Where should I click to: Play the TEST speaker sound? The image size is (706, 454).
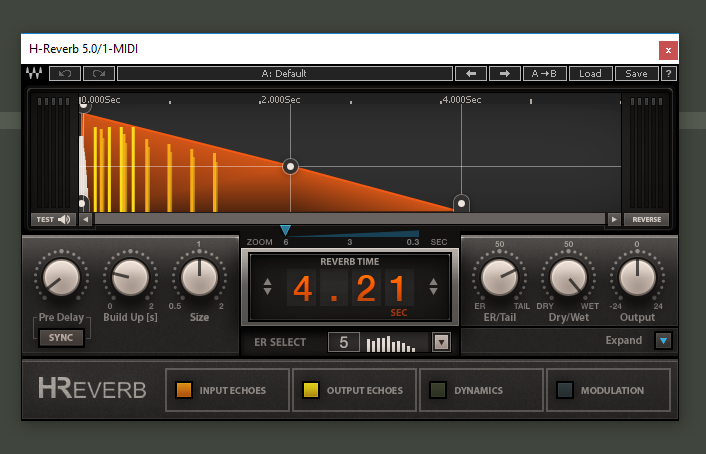click(53, 219)
